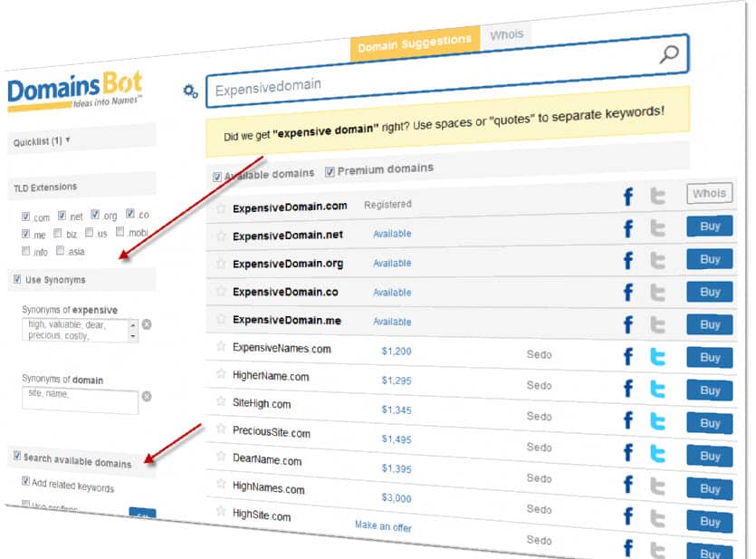The width and height of the screenshot is (756, 559).
Task: Share ExpensiveDomain.com on Facebook
Action: [627, 197]
